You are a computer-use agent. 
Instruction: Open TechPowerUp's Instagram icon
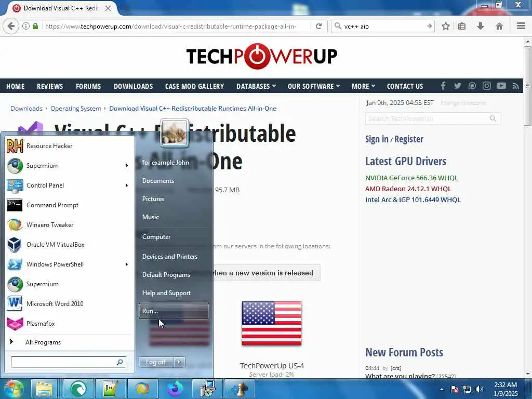pos(486,86)
